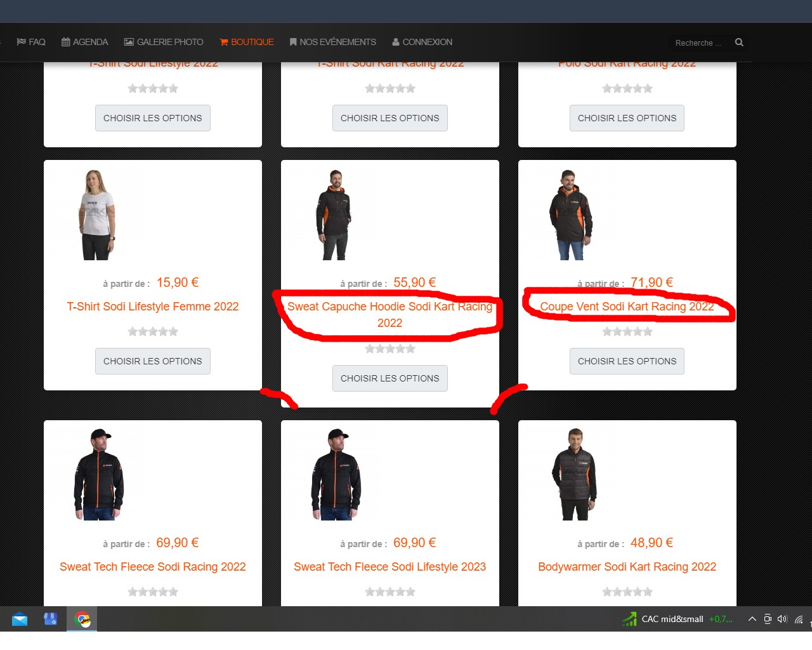The height and width of the screenshot is (650, 812).
Task: Open the blue storefront app in the taskbar
Action: [x=51, y=619]
